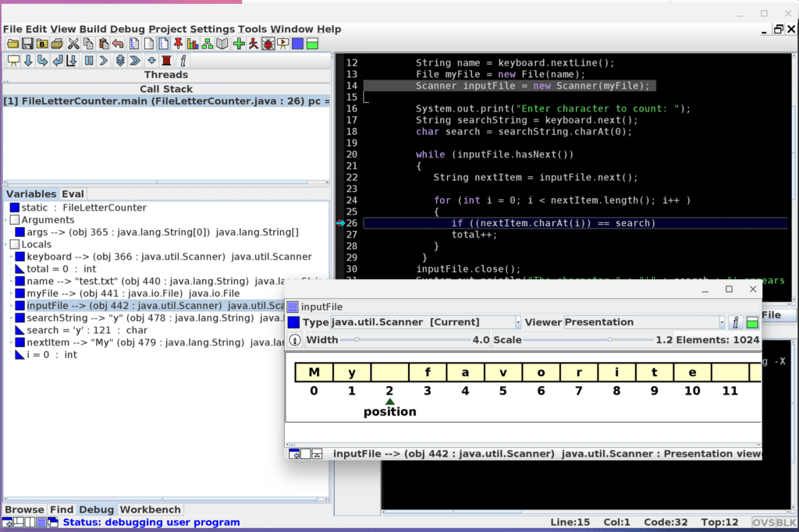Click the Save file floppy disk icon
This screenshot has width=799, height=532.
coord(27,44)
